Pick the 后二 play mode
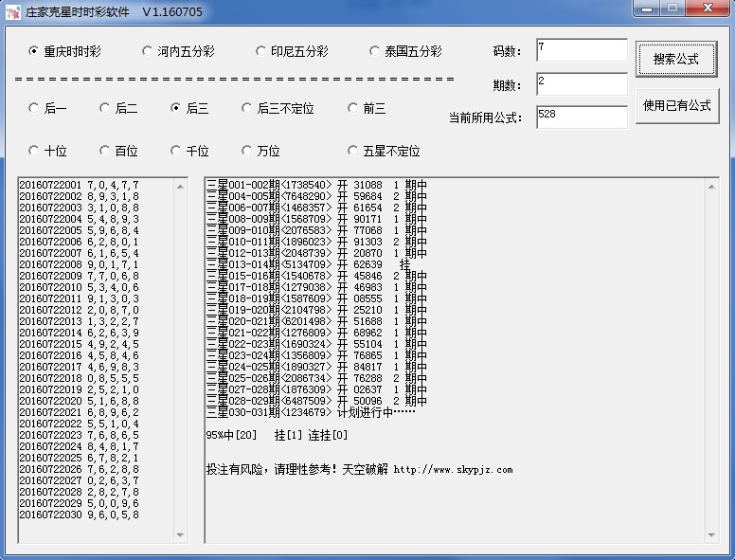 pyautogui.click(x=105, y=108)
